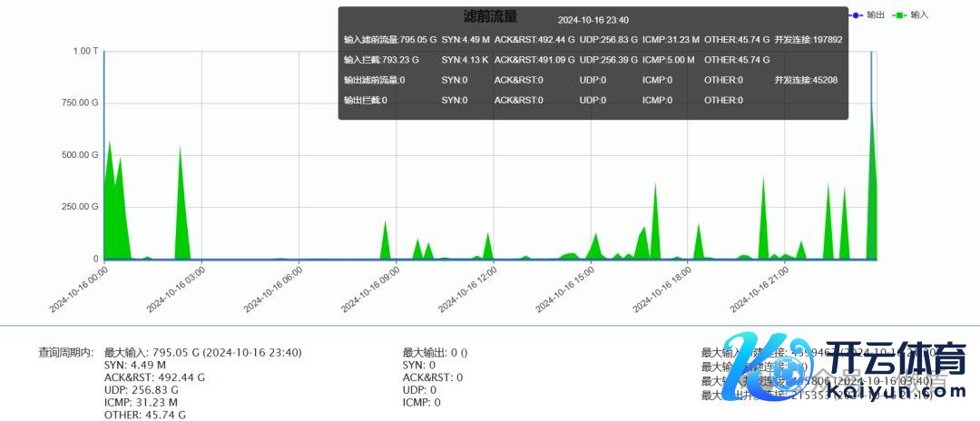Select the 2024-10-16 18:00 axis label
Viewport: 980px width, 421px height.
point(662,289)
